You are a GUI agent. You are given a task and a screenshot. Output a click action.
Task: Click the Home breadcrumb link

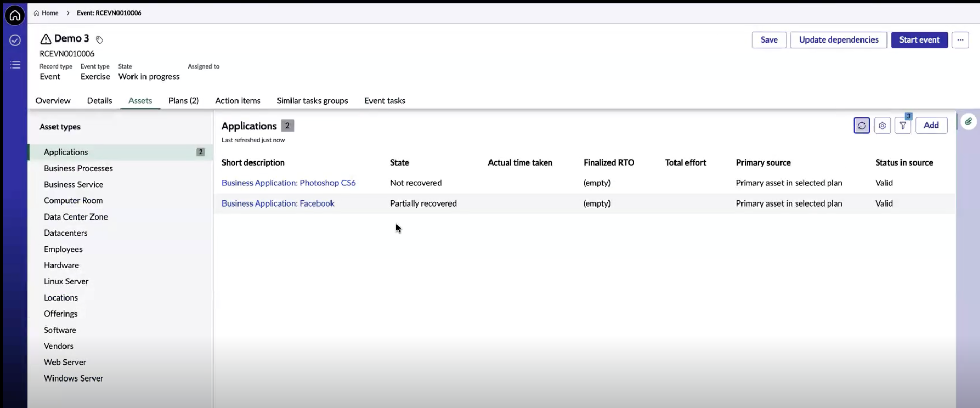coord(46,13)
